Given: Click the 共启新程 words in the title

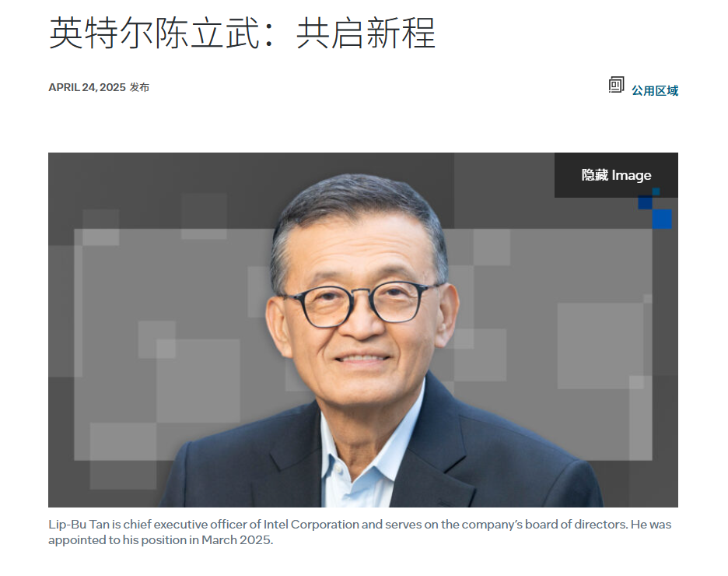Looking at the screenshot, I should point(366,33).
